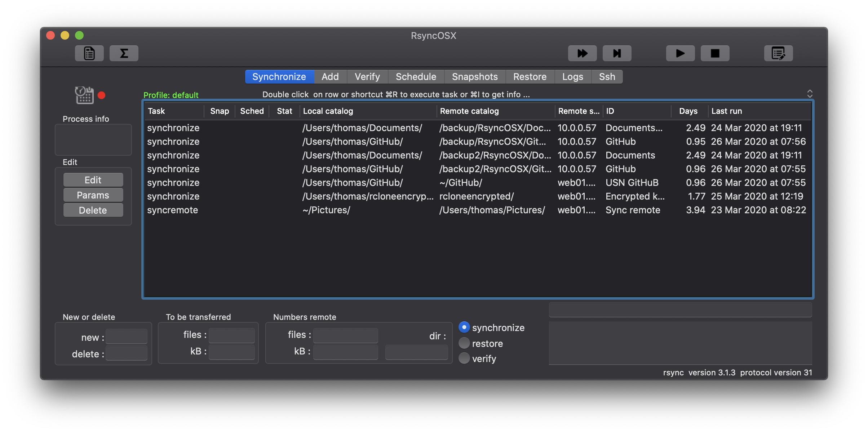Click the document list toolbar icon

coord(89,53)
